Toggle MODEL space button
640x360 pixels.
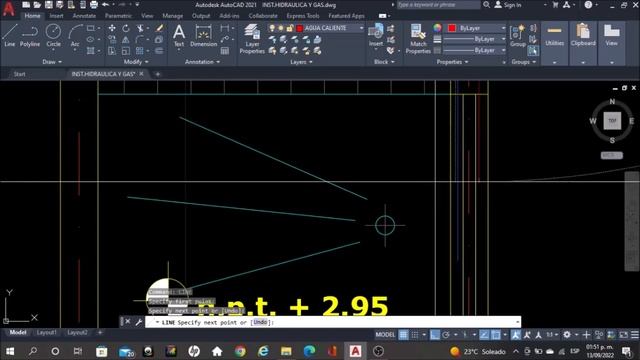click(385, 335)
